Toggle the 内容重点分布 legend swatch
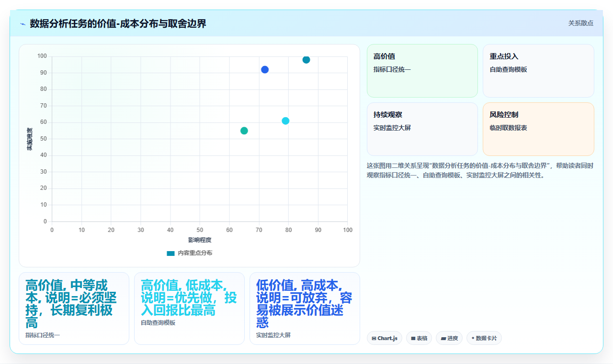 [x=170, y=253]
